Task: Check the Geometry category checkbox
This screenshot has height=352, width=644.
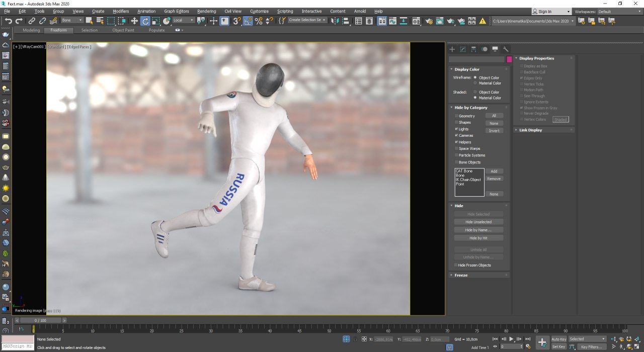Action: 456,116
